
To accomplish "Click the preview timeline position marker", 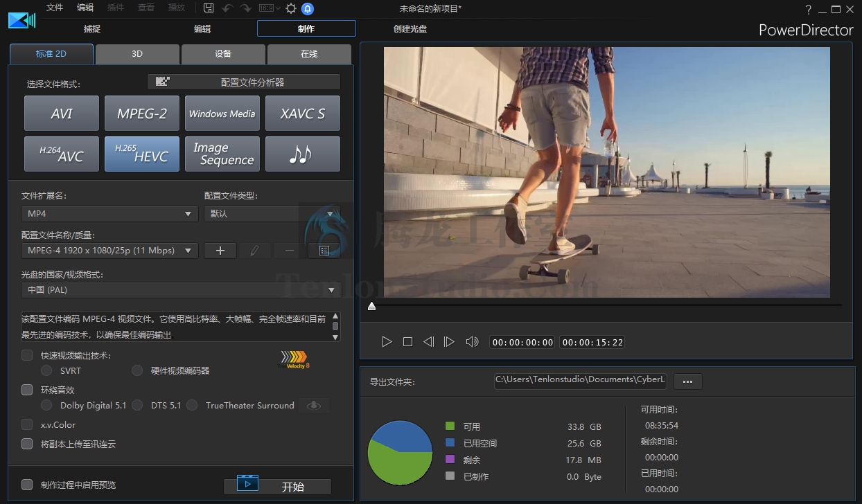I will pyautogui.click(x=371, y=306).
